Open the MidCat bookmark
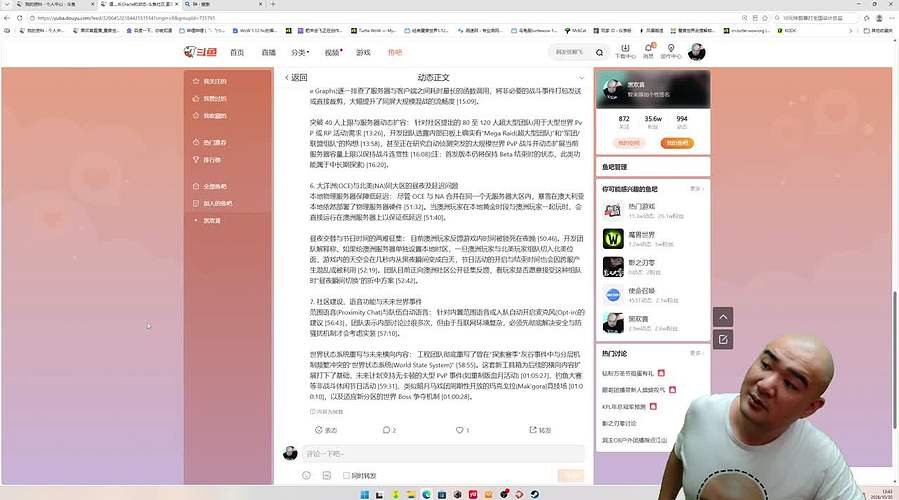 [x=576, y=30]
